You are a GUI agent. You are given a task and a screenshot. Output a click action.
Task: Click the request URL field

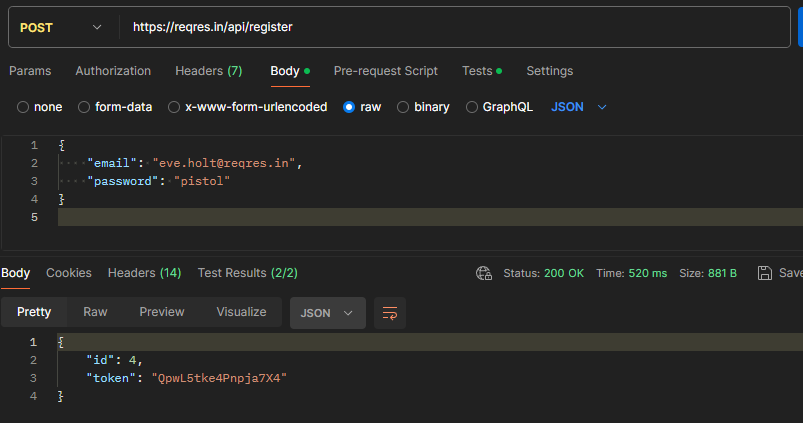click(455, 27)
